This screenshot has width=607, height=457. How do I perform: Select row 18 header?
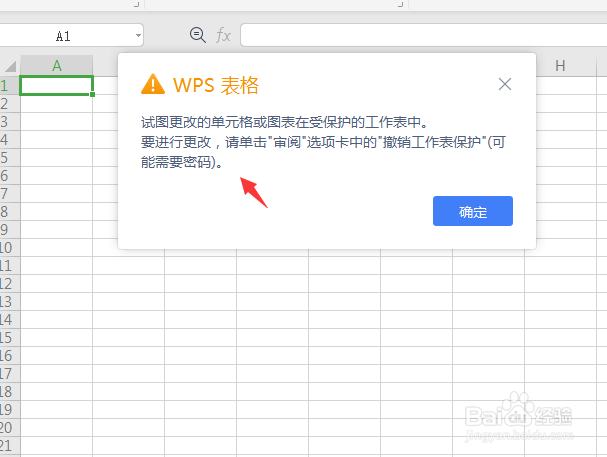[x=10, y=392]
